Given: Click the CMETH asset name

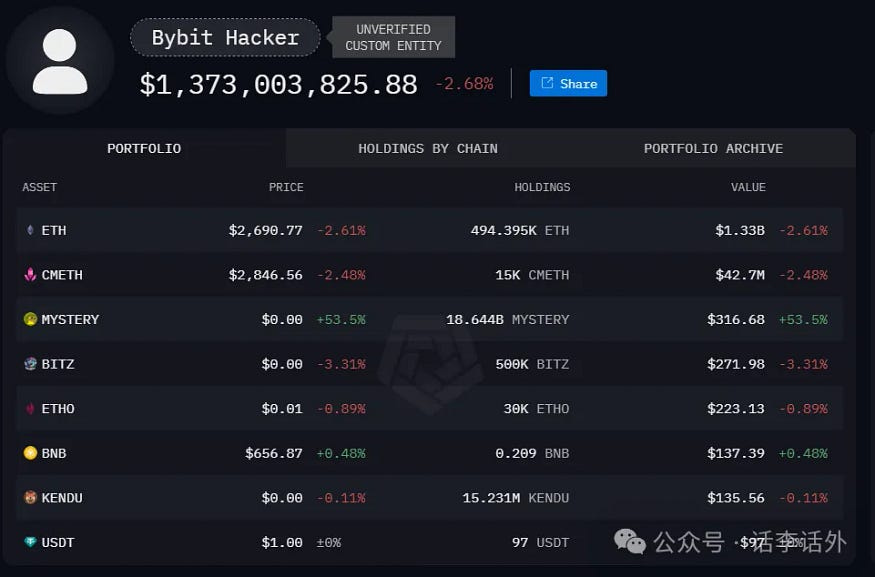Looking at the screenshot, I should click(x=62, y=275).
